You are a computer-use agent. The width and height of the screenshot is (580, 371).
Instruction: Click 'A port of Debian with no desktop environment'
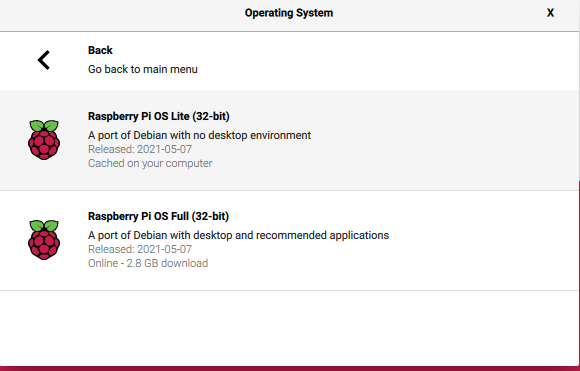[199, 135]
